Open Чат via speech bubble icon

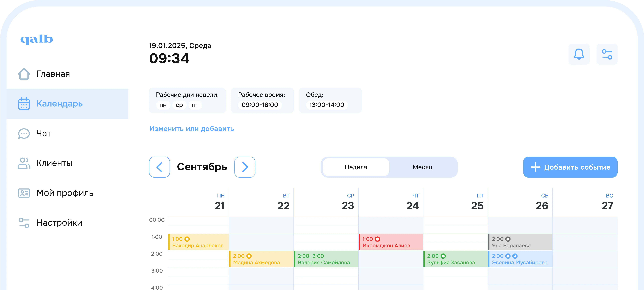(24, 133)
